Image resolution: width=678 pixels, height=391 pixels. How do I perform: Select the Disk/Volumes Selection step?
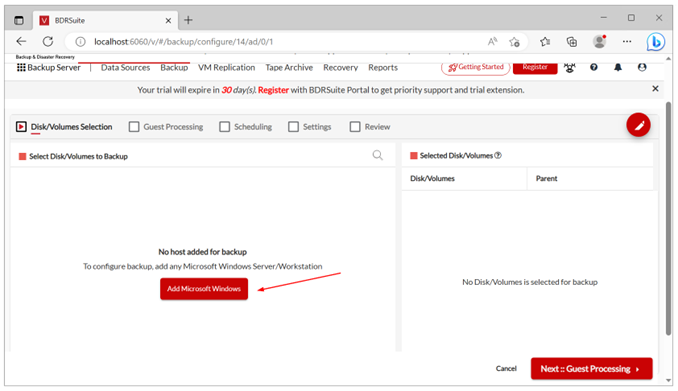pos(64,127)
